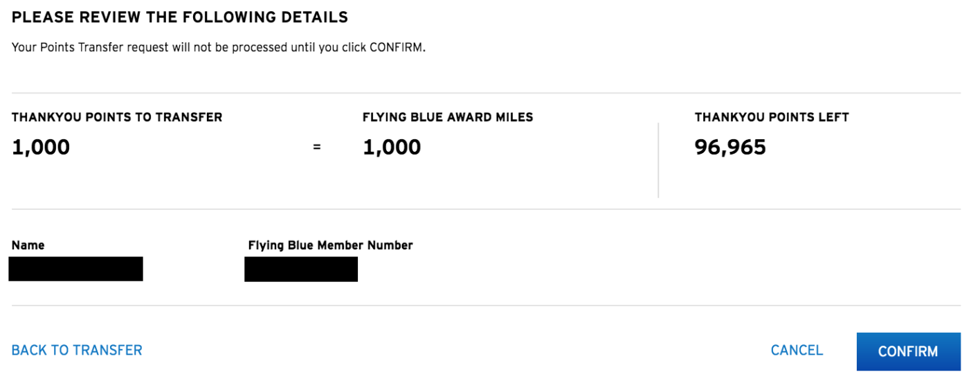Image resolution: width=980 pixels, height=388 pixels.
Task: Click the redacted name box
Action: (76, 269)
